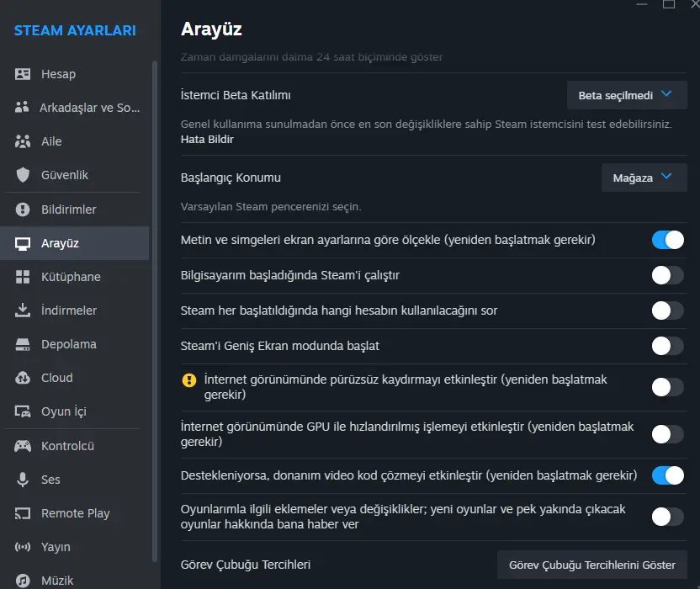Maximize the Steam settings window
Image resolution: width=700 pixels, height=589 pixels.
pos(668,4)
